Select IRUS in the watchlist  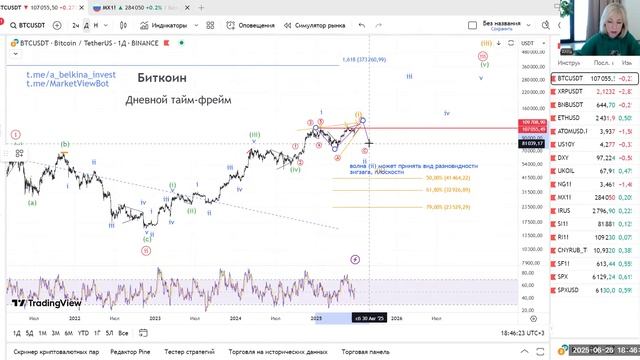point(595,211)
